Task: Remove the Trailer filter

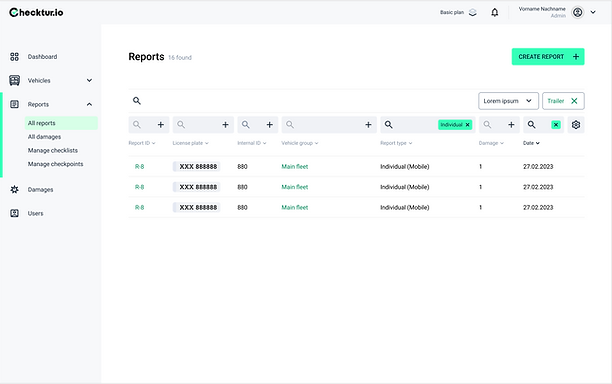Action: tap(574, 101)
